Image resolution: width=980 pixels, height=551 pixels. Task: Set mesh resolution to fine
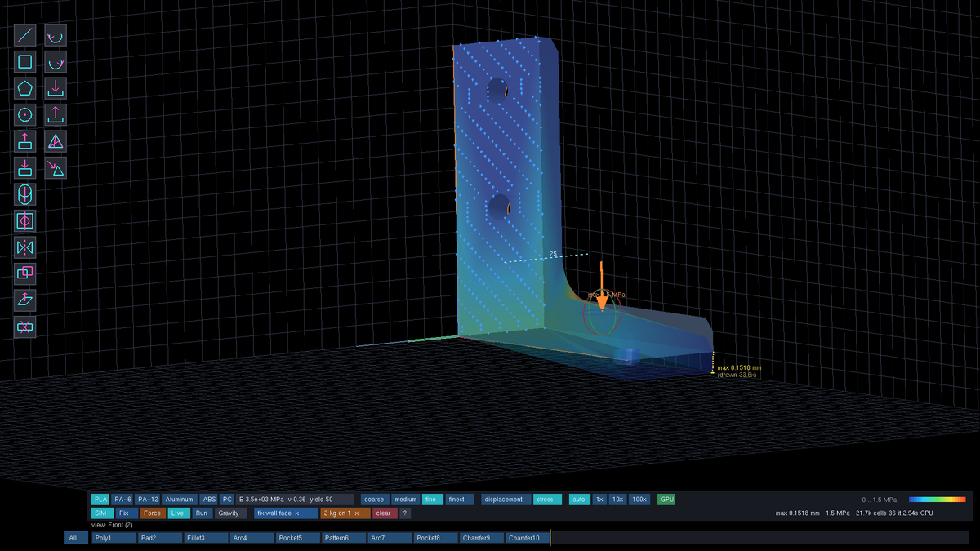(x=433, y=499)
